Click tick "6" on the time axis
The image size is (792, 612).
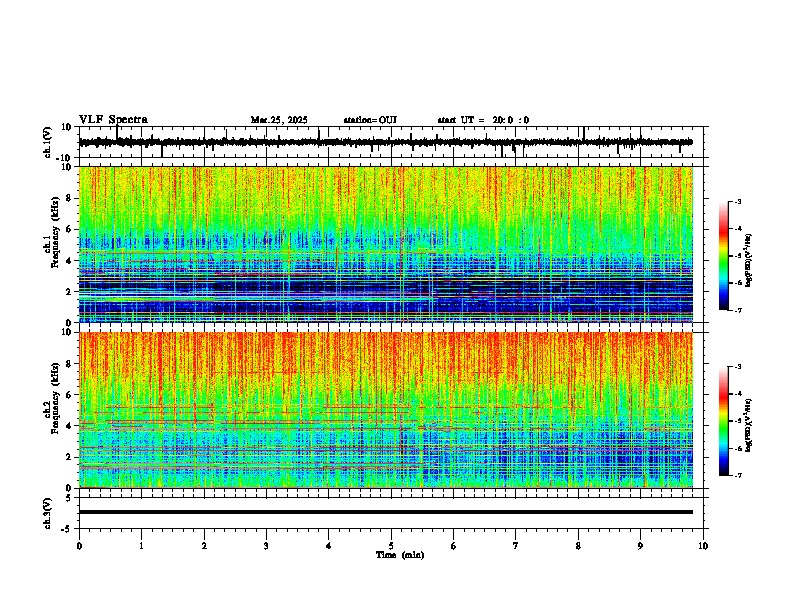coord(453,546)
